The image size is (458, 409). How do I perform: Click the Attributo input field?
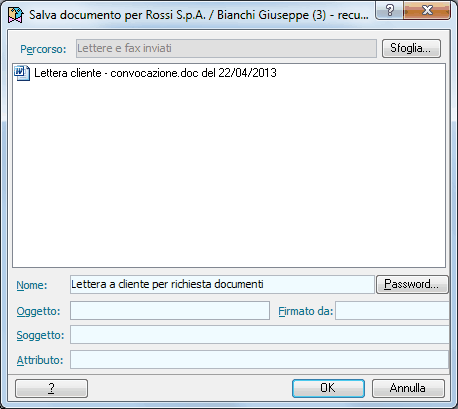260,360
